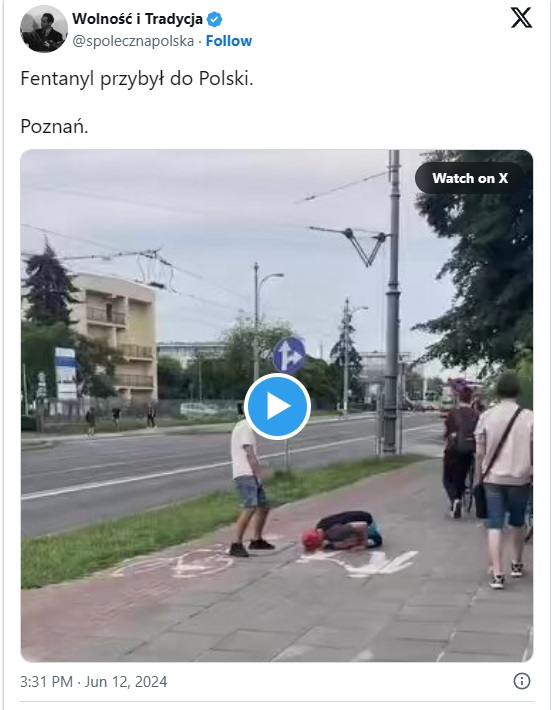Click the Watch on X button
The height and width of the screenshot is (710, 551).
(x=470, y=178)
